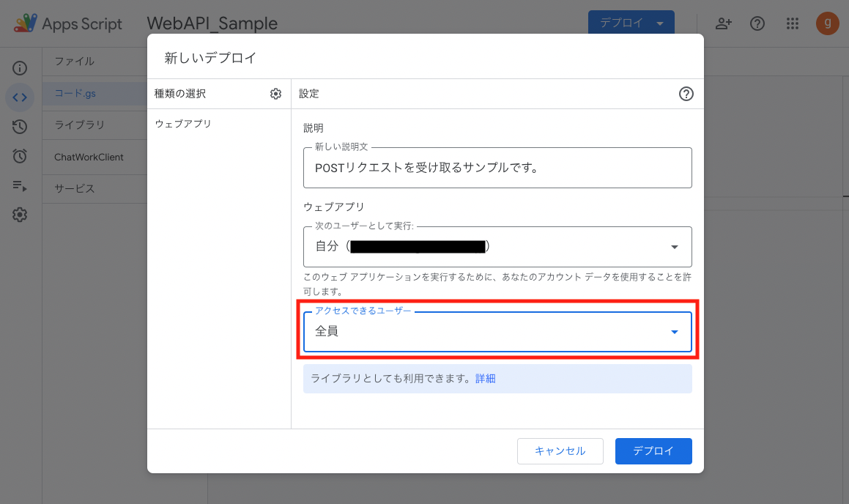Open sharing with the add-person icon
This screenshot has height=504, width=849.
(723, 23)
